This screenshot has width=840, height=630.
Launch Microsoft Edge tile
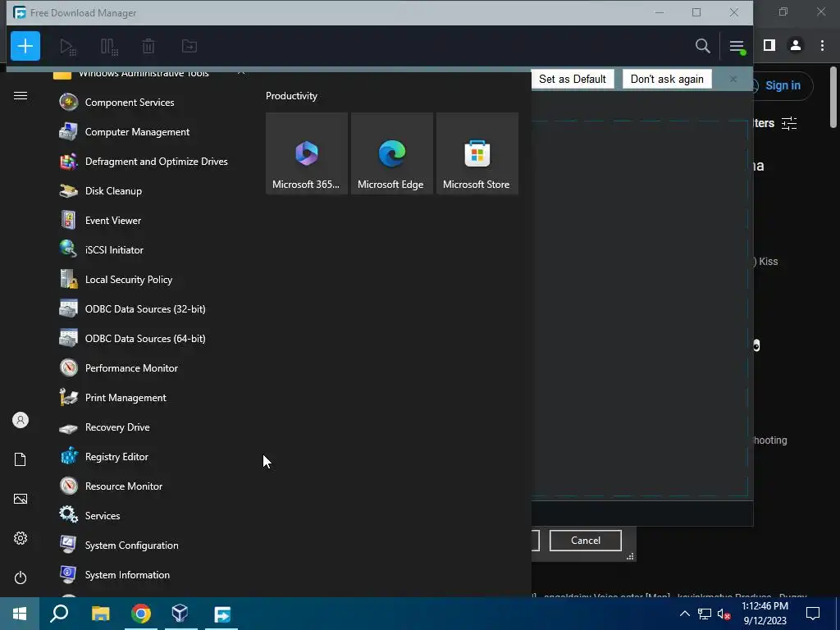click(x=391, y=153)
